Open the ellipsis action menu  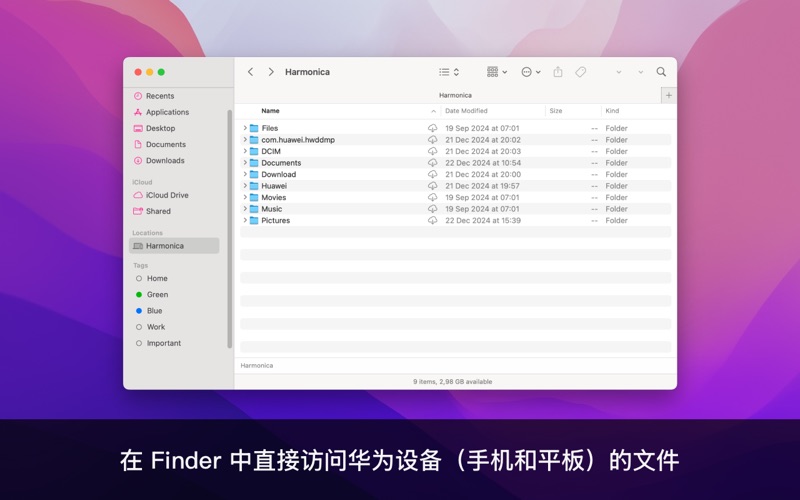click(531, 72)
